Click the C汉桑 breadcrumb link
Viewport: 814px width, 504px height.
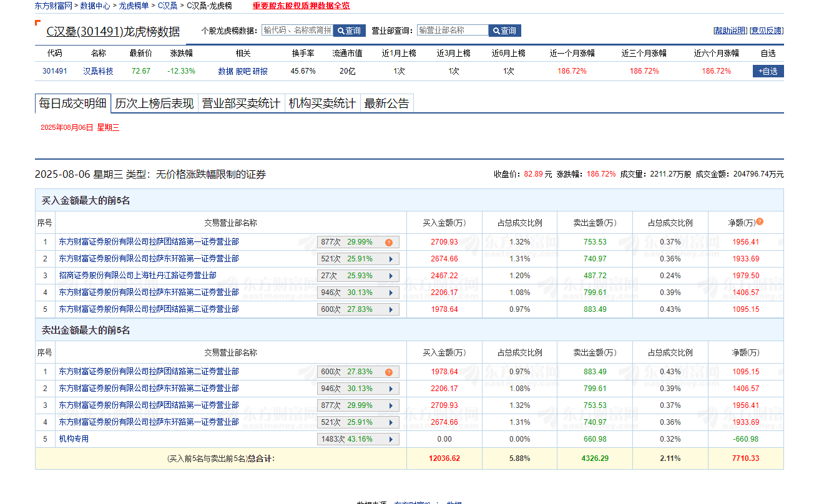(167, 6)
